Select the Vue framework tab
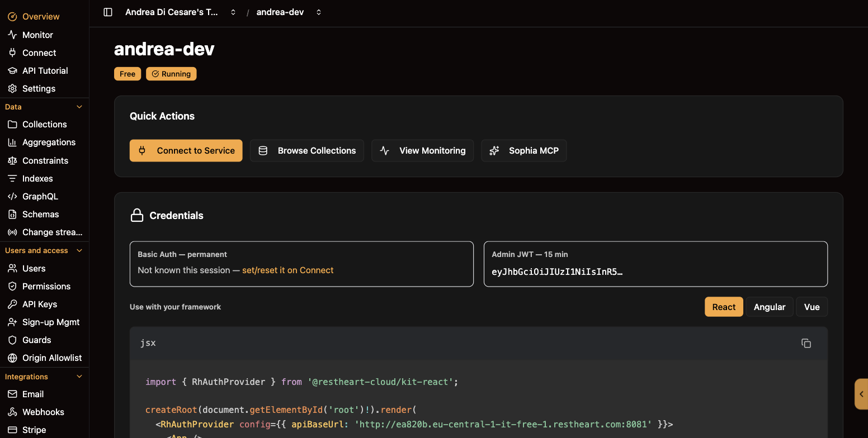Image resolution: width=868 pixels, height=438 pixels. 812,307
